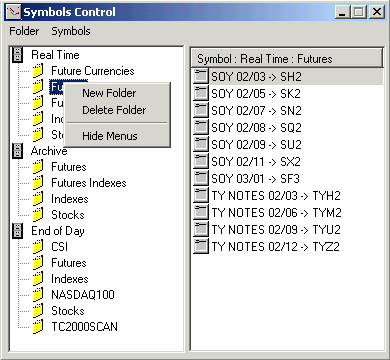Select text TY NOTES 02/06 -> TYM2
The image size is (390, 360).
pyautogui.click(x=277, y=213)
